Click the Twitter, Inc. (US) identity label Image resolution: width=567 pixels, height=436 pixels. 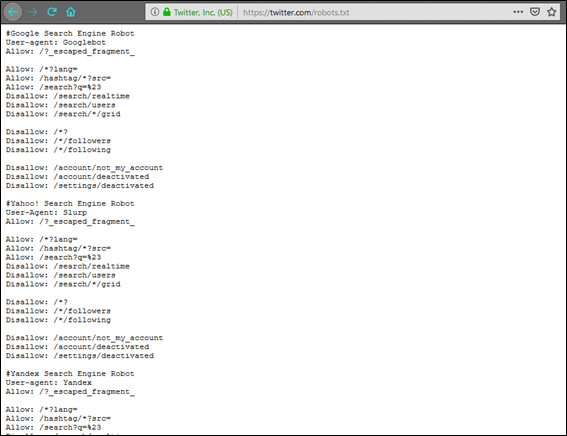point(203,12)
